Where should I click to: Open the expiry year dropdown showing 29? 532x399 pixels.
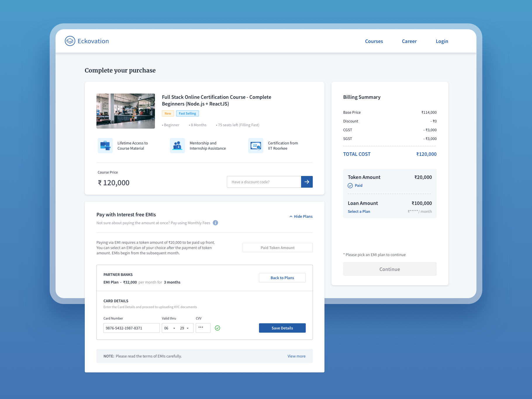(x=185, y=328)
